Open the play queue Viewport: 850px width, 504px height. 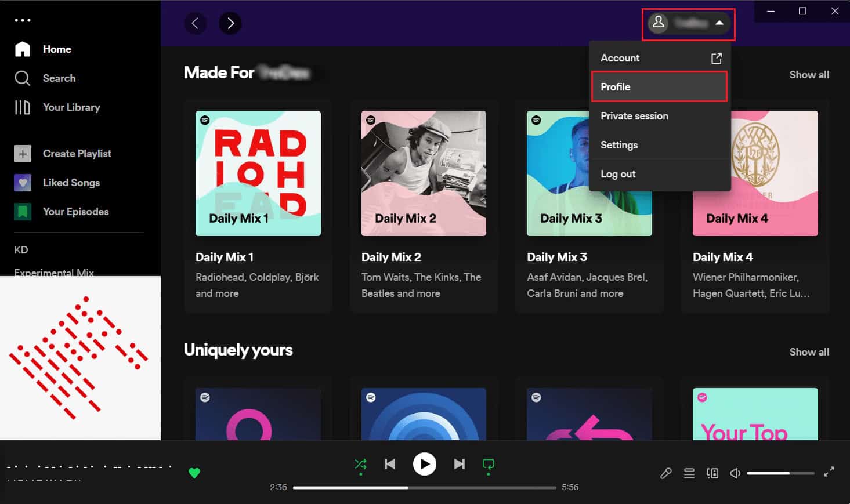click(x=689, y=473)
